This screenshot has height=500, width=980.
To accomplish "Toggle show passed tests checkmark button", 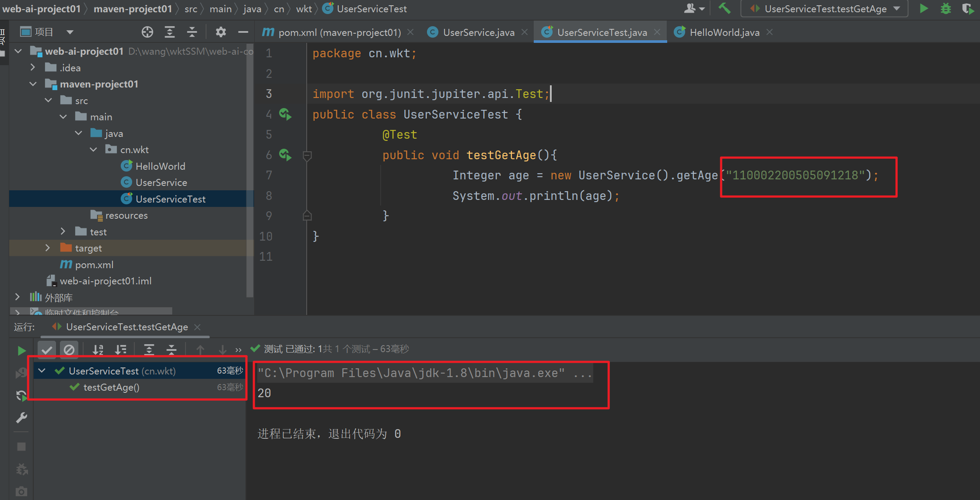I will [47, 350].
